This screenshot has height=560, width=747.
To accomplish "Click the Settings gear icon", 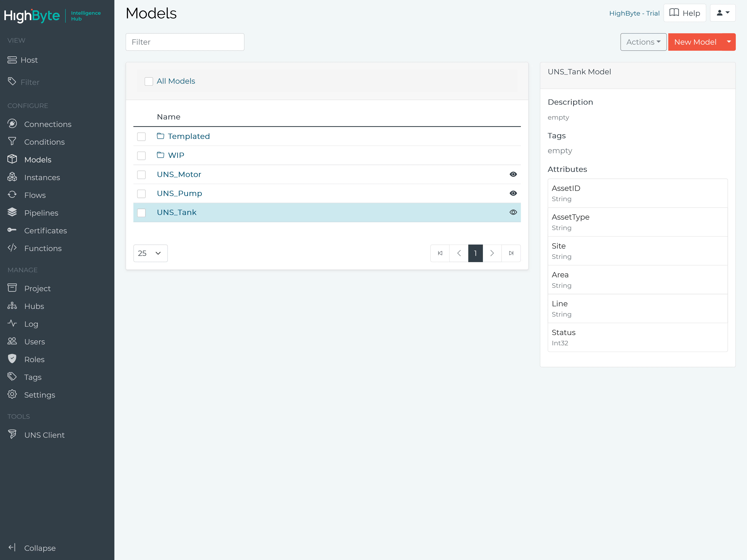I will (12, 394).
